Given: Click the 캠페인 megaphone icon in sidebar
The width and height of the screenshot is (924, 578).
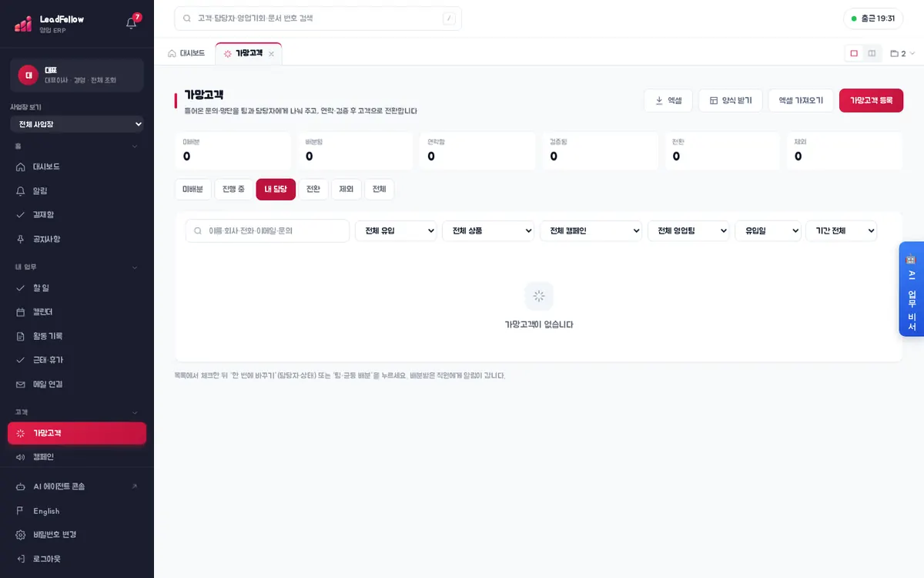Looking at the screenshot, I should (x=21, y=457).
